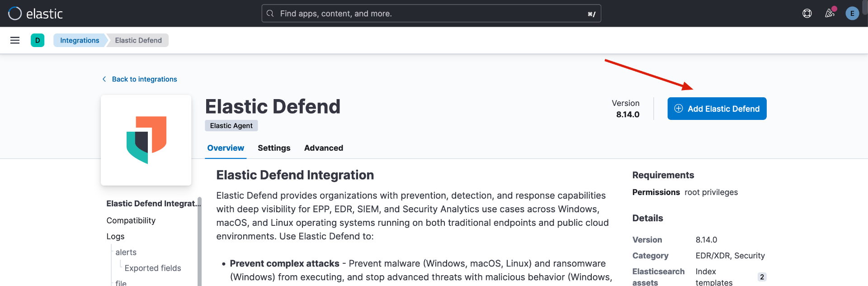This screenshot has width=868, height=286.
Task: Jump to Logs section
Action: tap(115, 236)
